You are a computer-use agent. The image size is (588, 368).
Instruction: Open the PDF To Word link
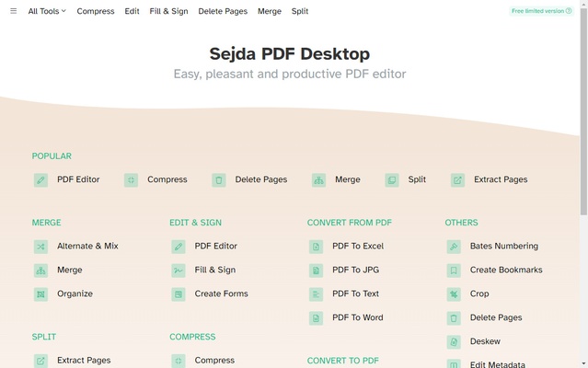(x=358, y=317)
